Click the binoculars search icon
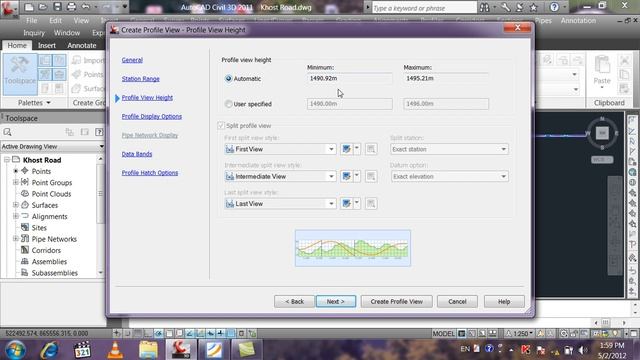 (x=484, y=7)
